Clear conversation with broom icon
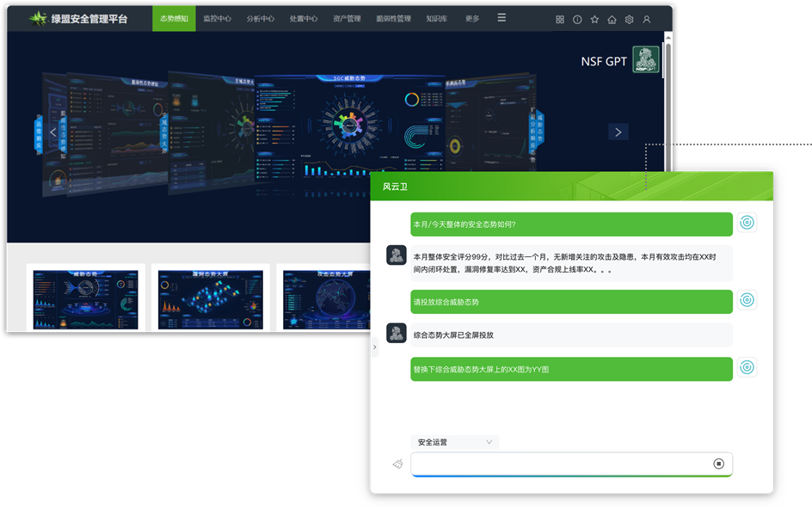Screen dimensions: 812x522 click(x=397, y=464)
